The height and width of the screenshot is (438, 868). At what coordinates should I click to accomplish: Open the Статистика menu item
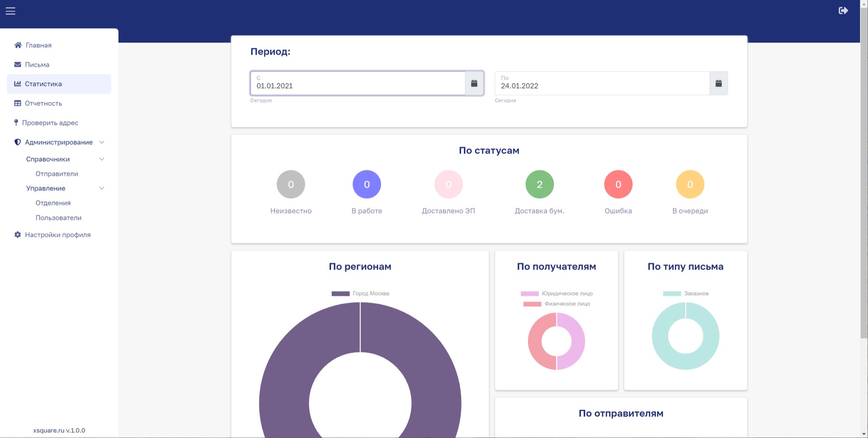(x=59, y=84)
